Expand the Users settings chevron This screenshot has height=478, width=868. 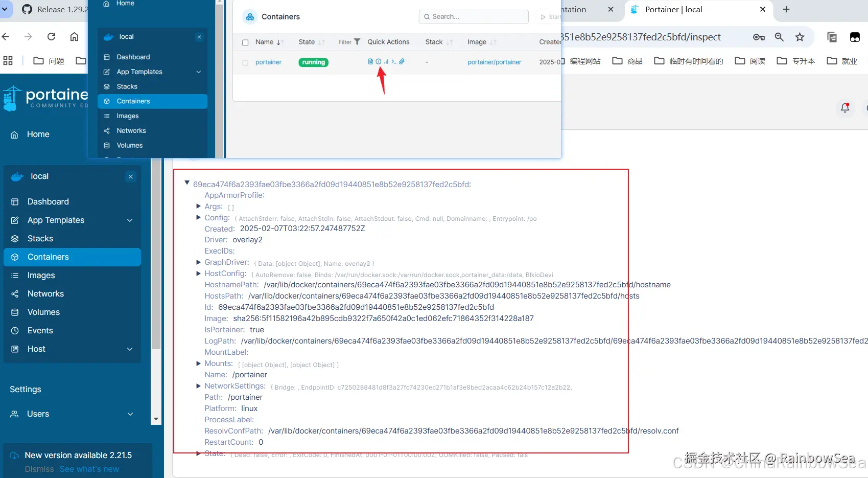(130, 414)
